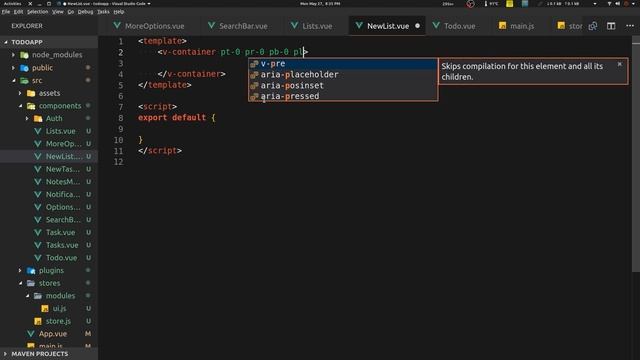Expand the plugins folder arrow

point(20,270)
